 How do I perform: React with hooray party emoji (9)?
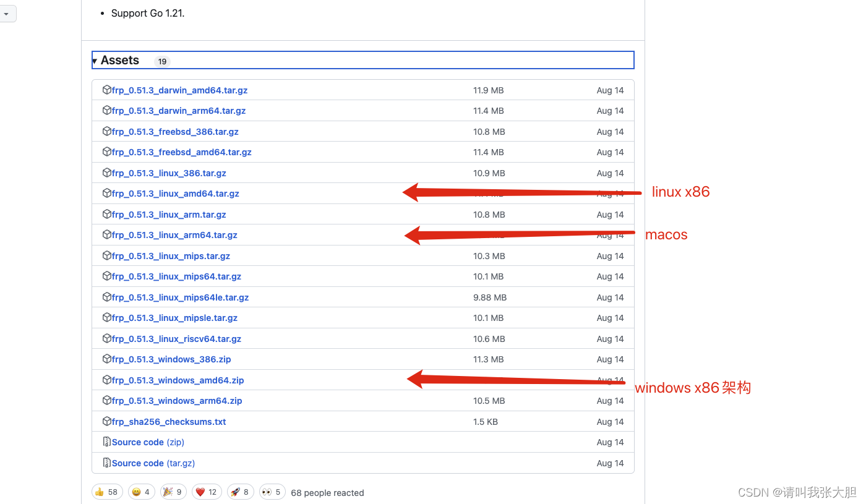click(173, 492)
